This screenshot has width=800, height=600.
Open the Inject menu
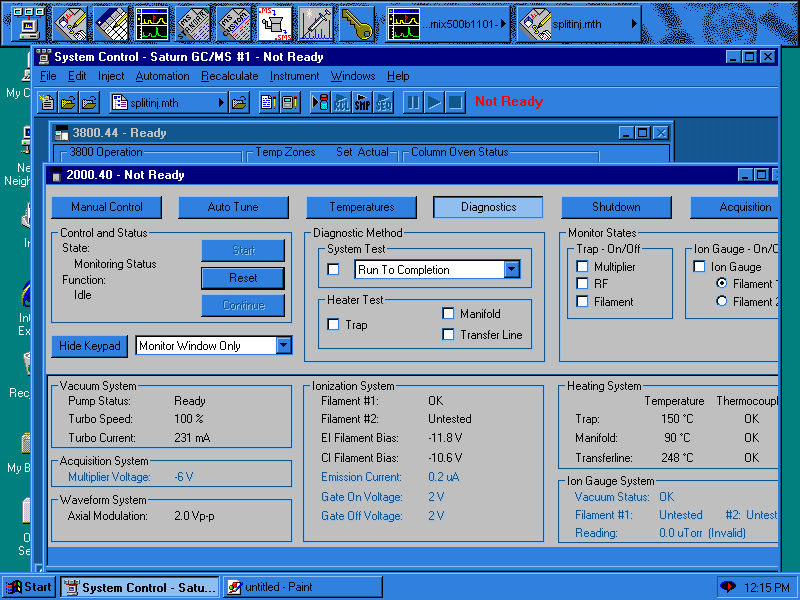click(111, 76)
